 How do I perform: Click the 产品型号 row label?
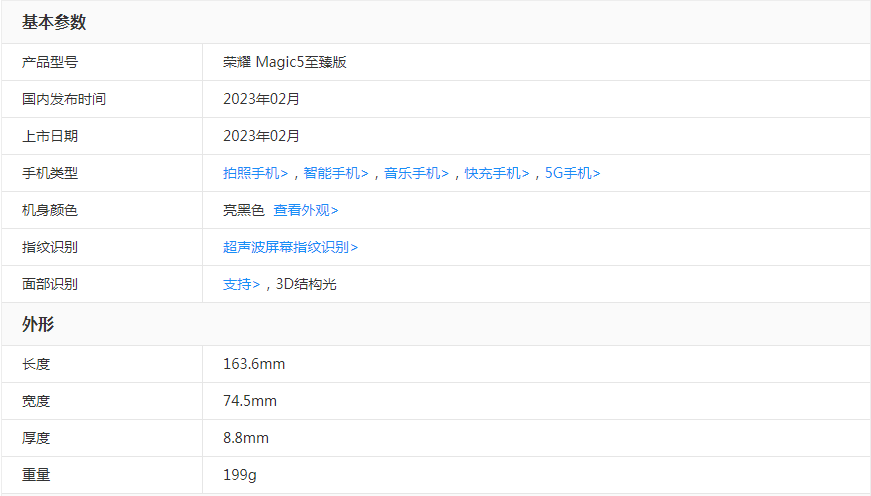50,62
